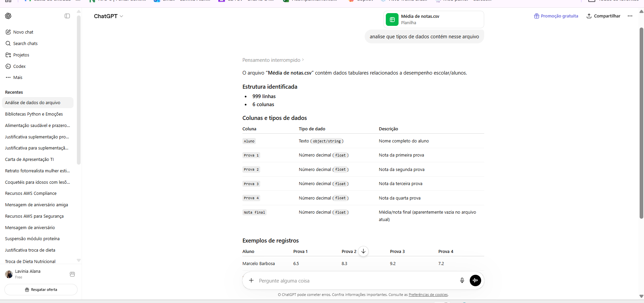The height and width of the screenshot is (303, 644).
Task: Click the Prova 3 code tag
Action: (251, 184)
